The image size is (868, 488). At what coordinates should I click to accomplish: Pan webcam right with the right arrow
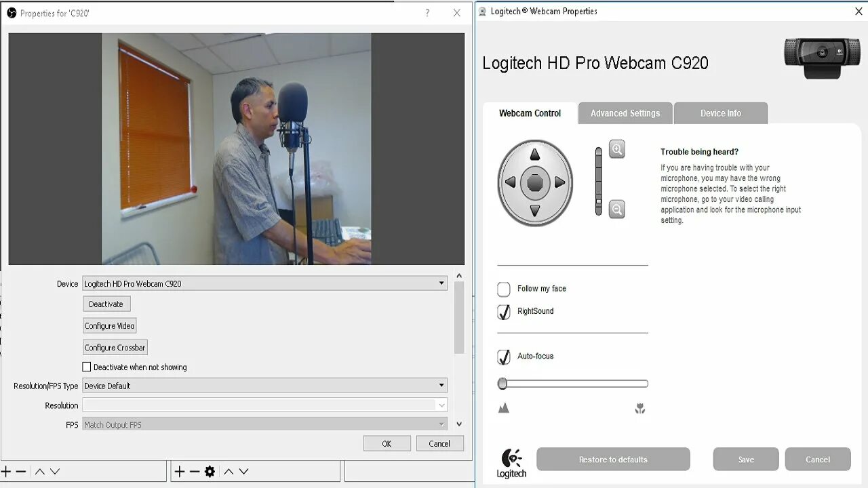pos(560,182)
